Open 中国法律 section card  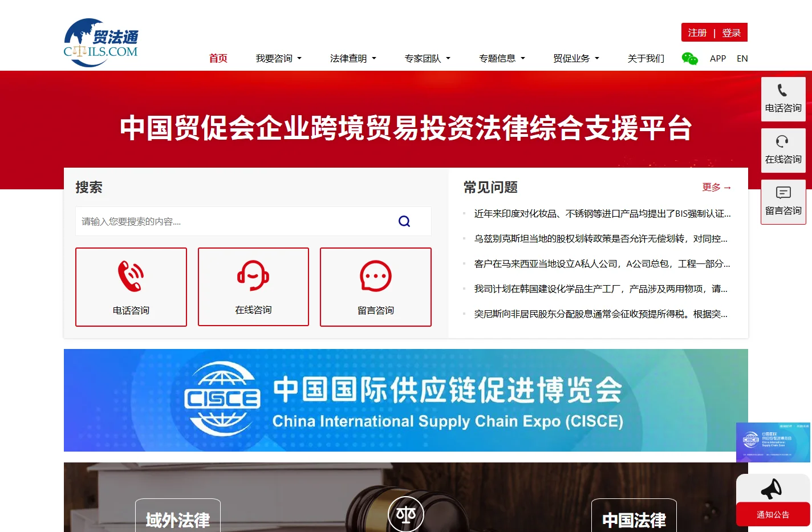[x=634, y=516]
